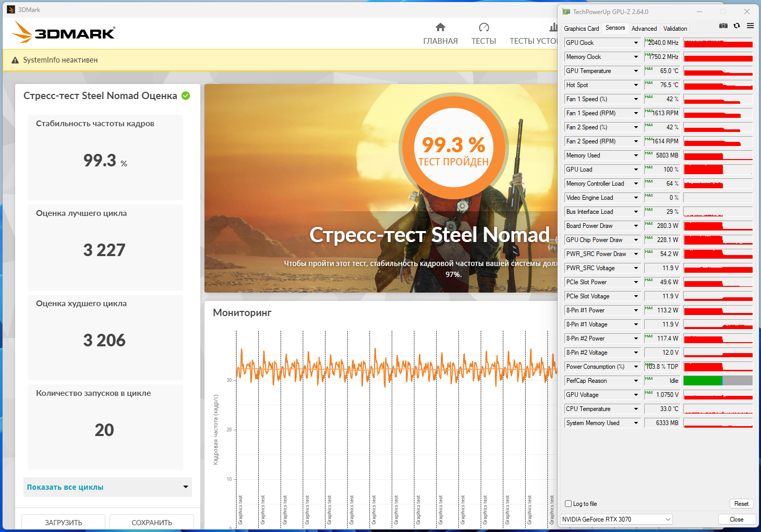The image size is (761, 532).
Task: Expand the Показать все циклы dropdown
Action: [107, 487]
